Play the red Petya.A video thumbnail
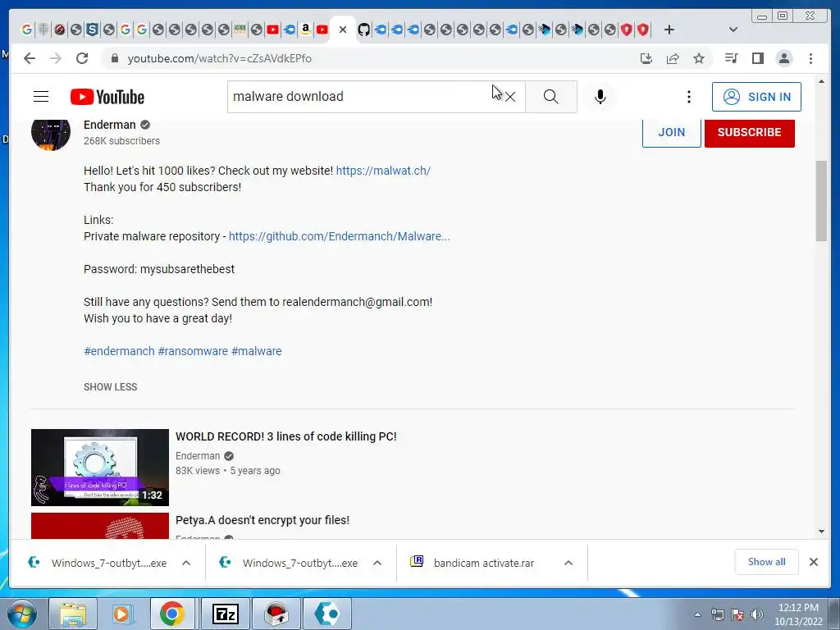840x630 pixels. click(x=100, y=526)
